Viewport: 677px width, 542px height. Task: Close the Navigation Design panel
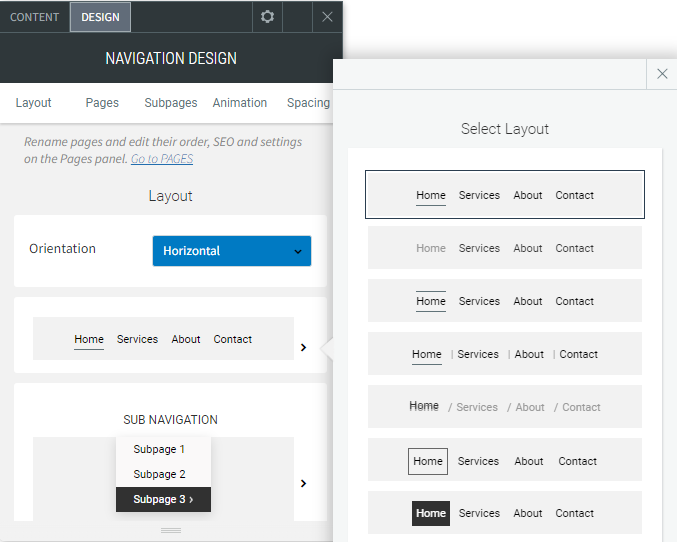point(327,17)
